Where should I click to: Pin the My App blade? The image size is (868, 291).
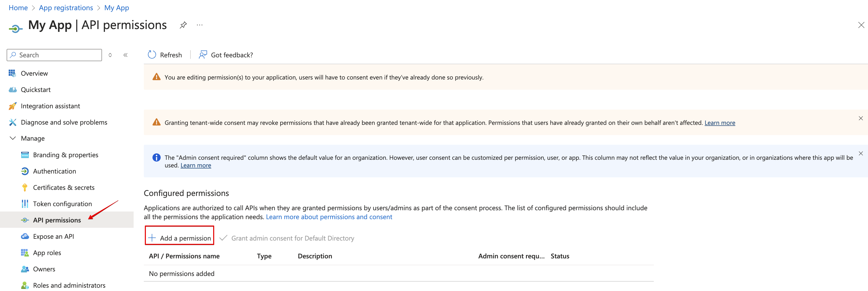click(183, 25)
